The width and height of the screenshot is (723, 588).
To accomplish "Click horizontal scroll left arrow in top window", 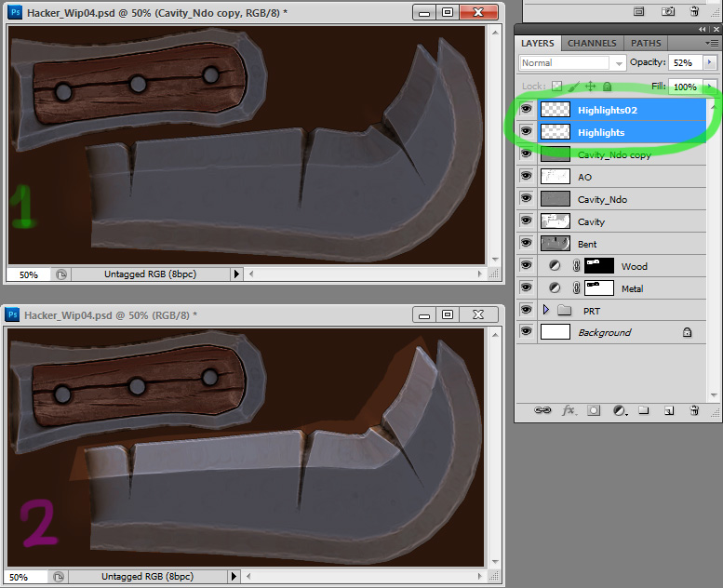I will [251, 274].
